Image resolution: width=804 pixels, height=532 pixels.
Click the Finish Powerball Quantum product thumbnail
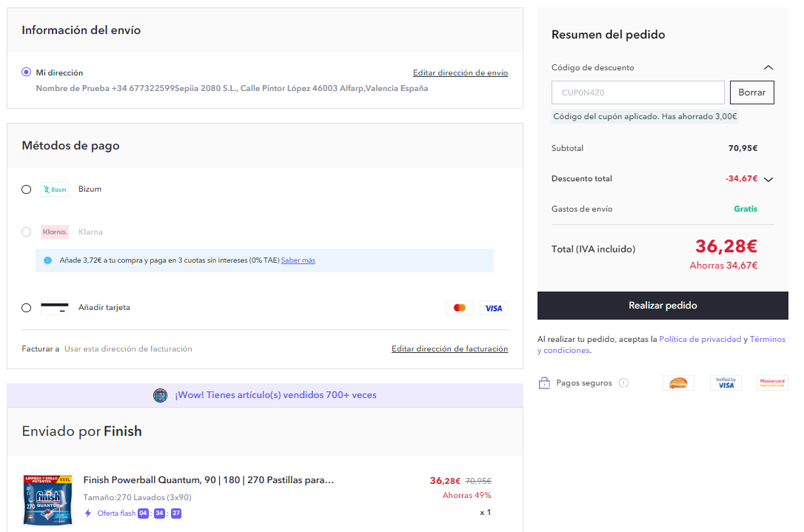pyautogui.click(x=47, y=499)
